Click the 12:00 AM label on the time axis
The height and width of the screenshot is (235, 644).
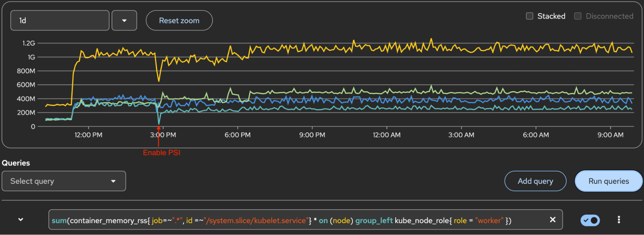click(x=387, y=135)
